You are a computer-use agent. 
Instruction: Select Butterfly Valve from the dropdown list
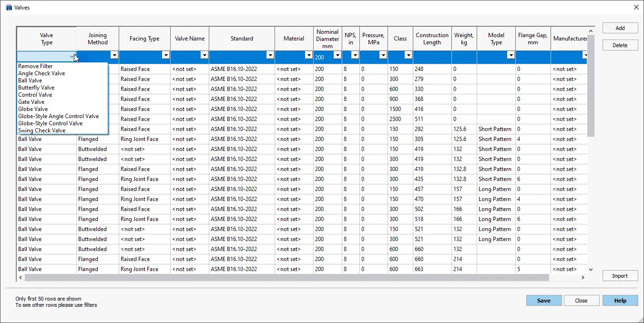coord(36,87)
